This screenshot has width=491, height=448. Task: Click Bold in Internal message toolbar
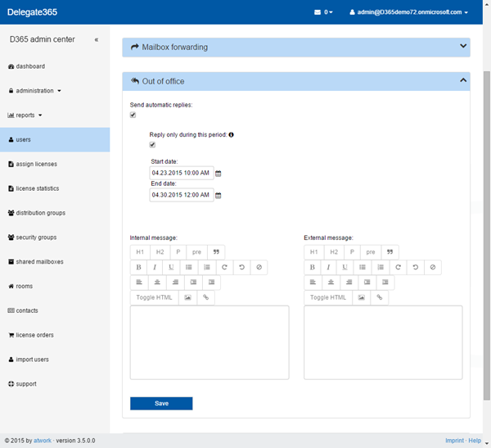138,267
